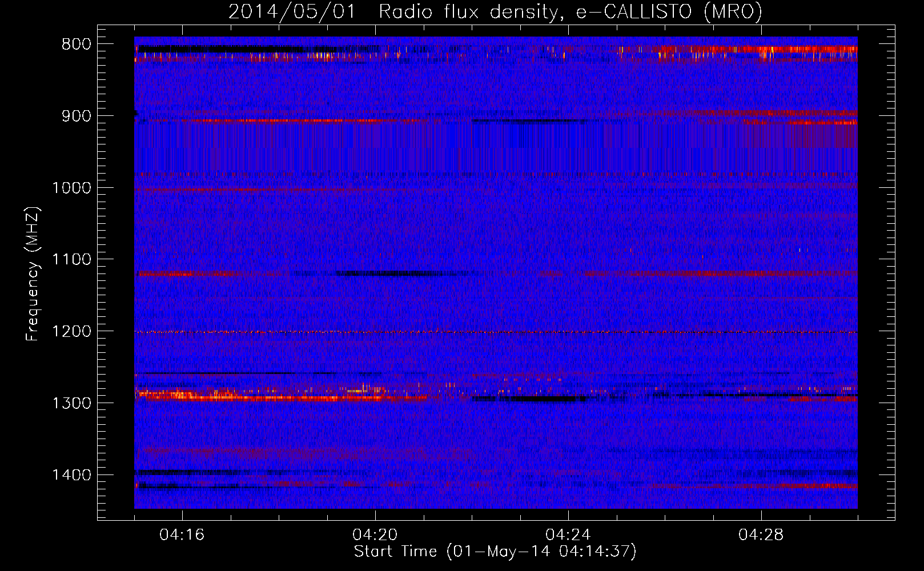Click the 1300 frequency tick label

(71, 404)
